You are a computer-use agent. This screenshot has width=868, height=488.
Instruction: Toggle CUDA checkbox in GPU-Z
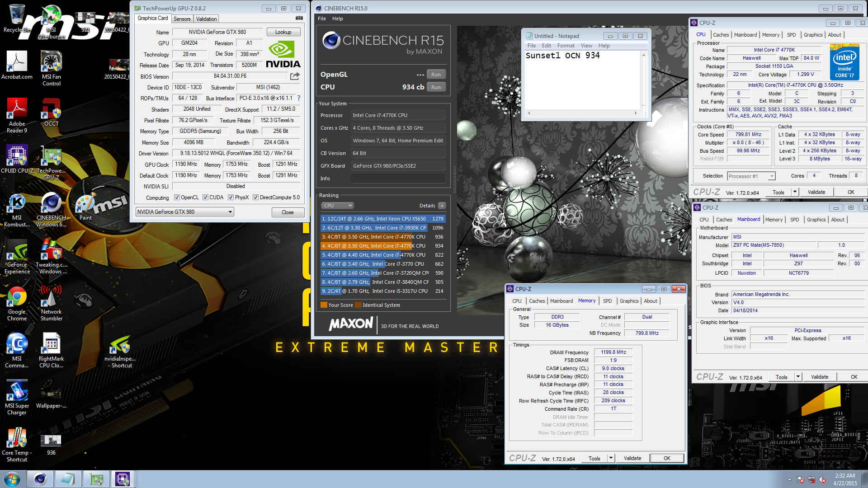pos(205,197)
